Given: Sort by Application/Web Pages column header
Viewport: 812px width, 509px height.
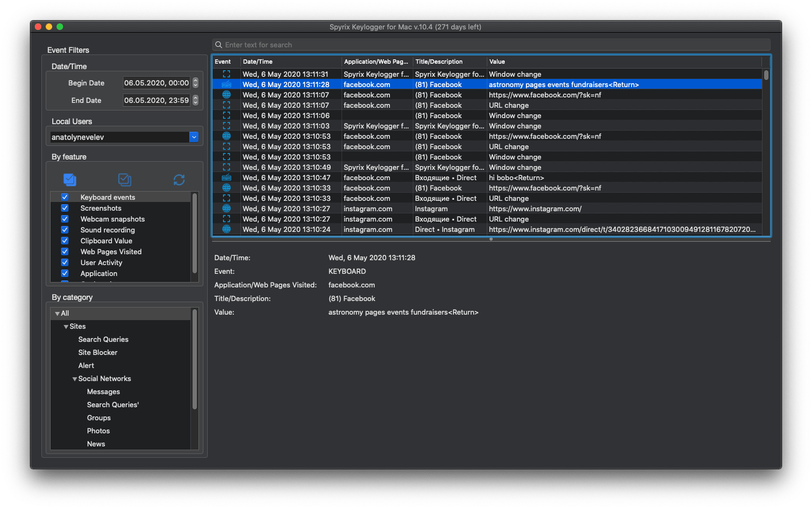Looking at the screenshot, I should [377, 62].
